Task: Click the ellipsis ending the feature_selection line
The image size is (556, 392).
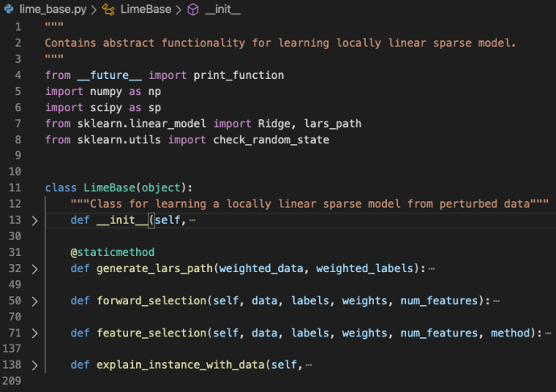Action: pyautogui.click(x=548, y=333)
